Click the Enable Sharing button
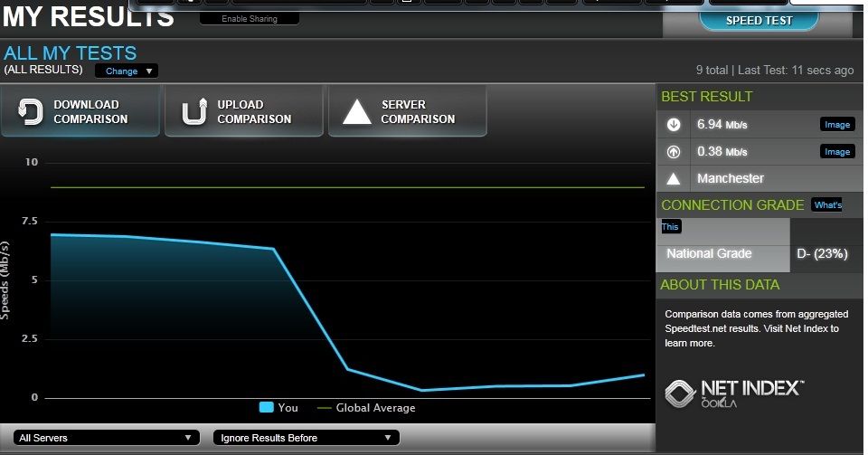 250,19
